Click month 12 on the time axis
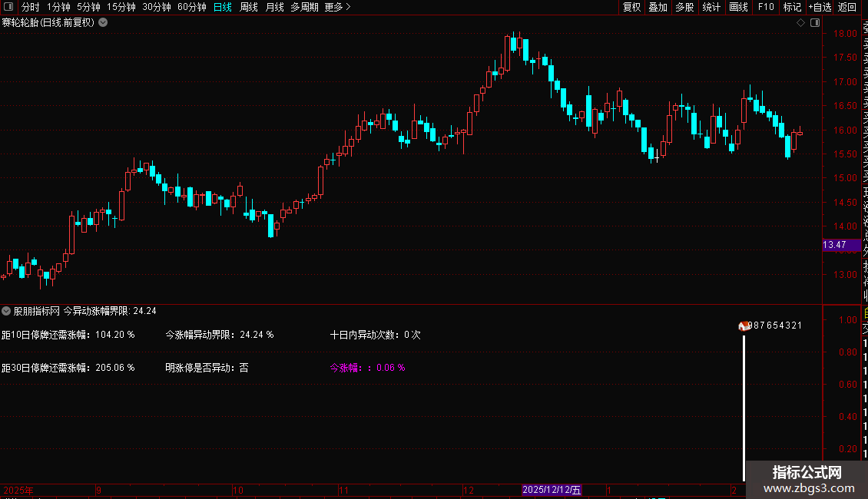 (x=469, y=490)
